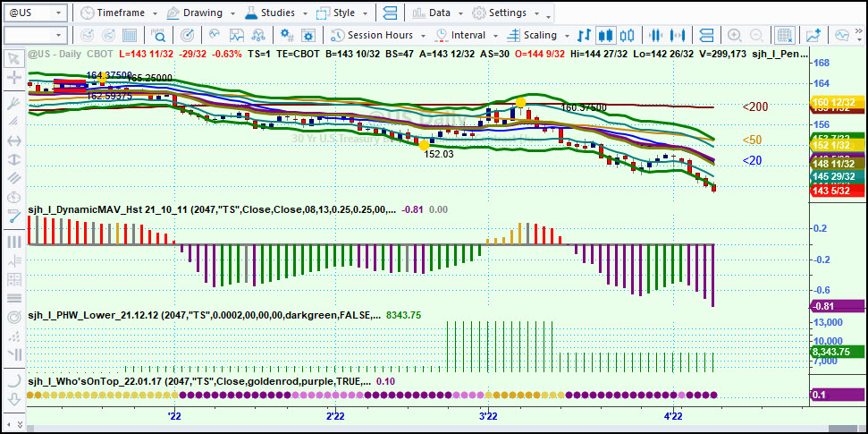Viewport: 868px width, 434px height.
Task: Select the trend line drawing tool
Action: click(x=14, y=217)
